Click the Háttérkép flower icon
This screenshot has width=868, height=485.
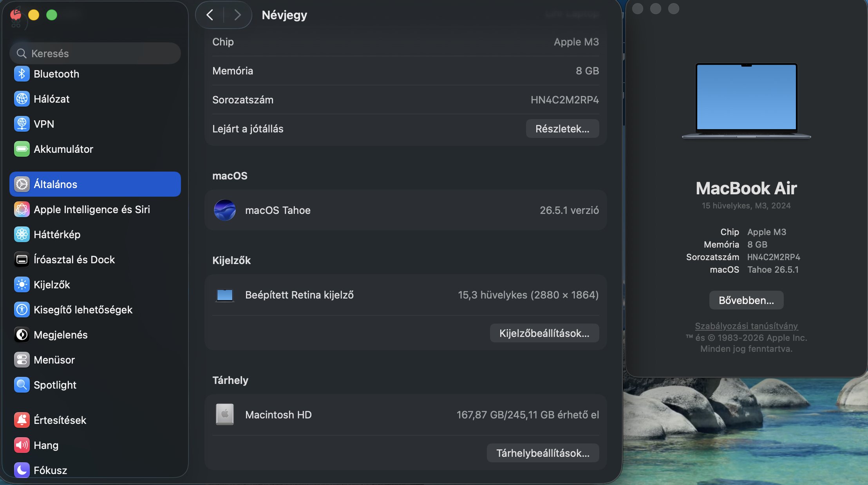[22, 234]
